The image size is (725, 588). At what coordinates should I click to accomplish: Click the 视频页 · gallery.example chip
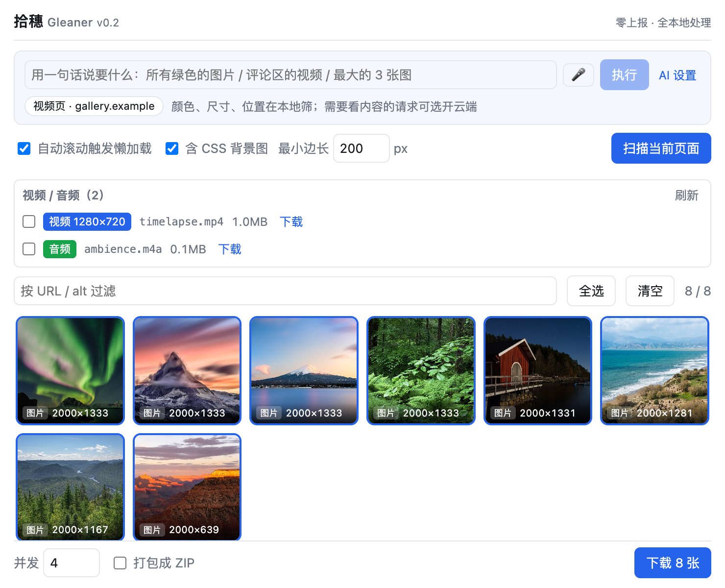click(x=94, y=106)
